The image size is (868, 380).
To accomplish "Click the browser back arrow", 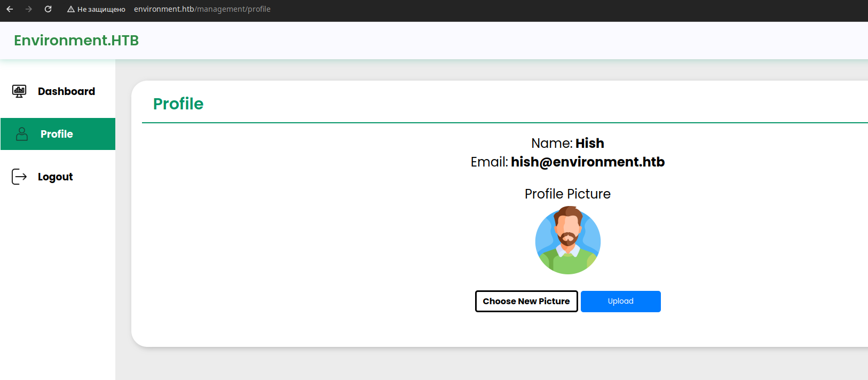I will pos(10,9).
